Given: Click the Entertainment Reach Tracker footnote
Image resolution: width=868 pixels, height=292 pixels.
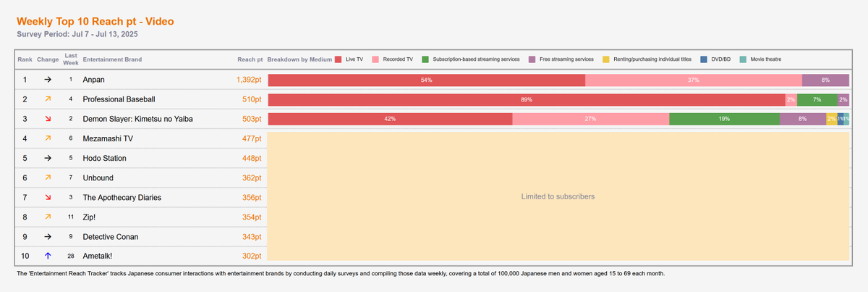Looking at the screenshot, I should (x=340, y=274).
